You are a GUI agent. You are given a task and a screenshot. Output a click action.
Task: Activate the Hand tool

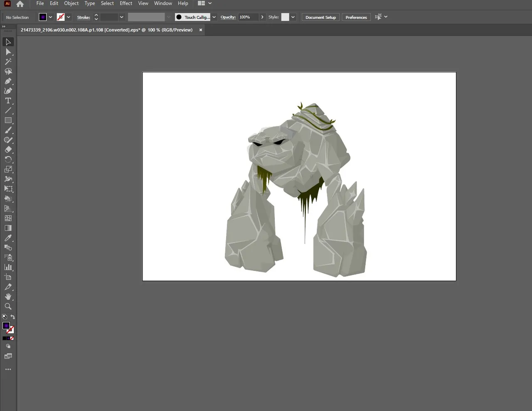tap(8, 297)
